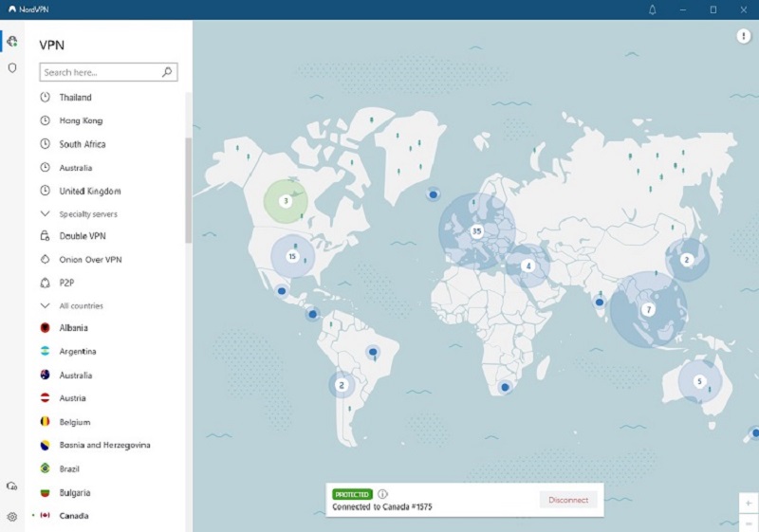Select the South Africa map server dot
759x532 pixels.
click(505, 387)
